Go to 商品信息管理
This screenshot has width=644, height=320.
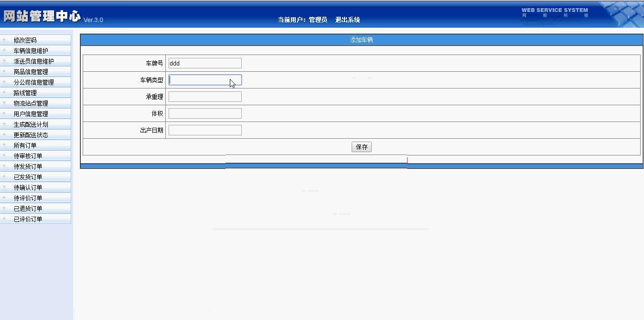coord(31,72)
